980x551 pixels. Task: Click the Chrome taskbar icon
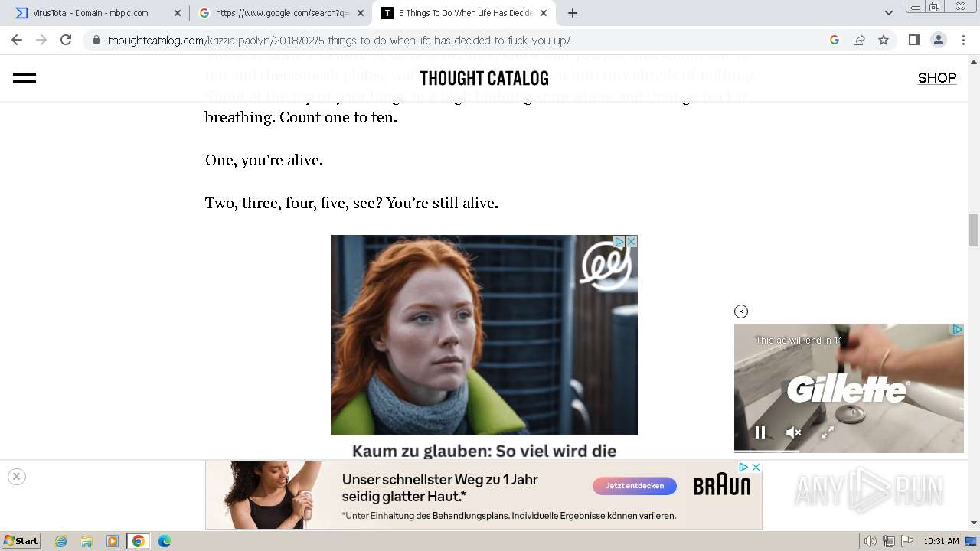click(139, 541)
